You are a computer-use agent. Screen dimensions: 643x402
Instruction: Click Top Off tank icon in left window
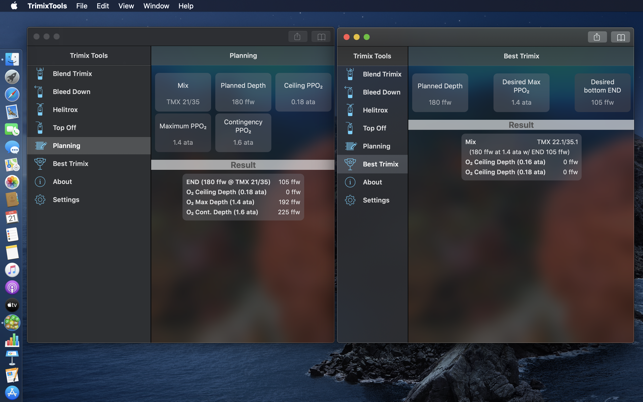click(x=40, y=128)
